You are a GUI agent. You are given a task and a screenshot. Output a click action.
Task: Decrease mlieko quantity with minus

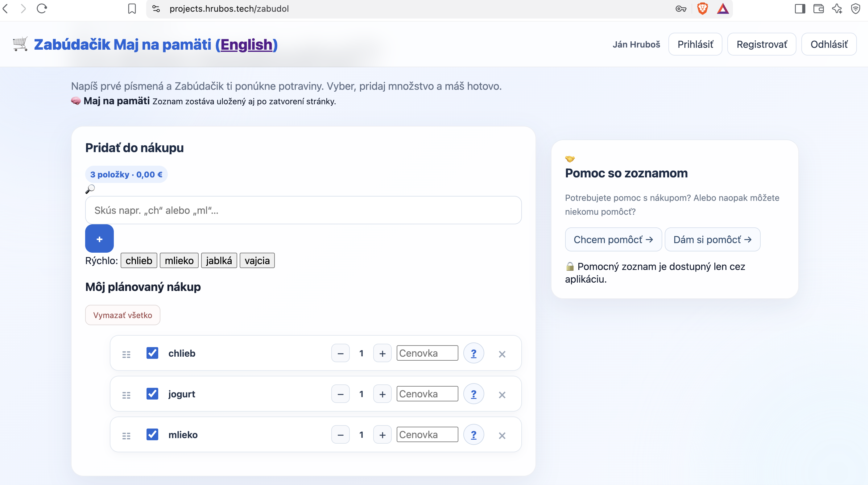340,435
